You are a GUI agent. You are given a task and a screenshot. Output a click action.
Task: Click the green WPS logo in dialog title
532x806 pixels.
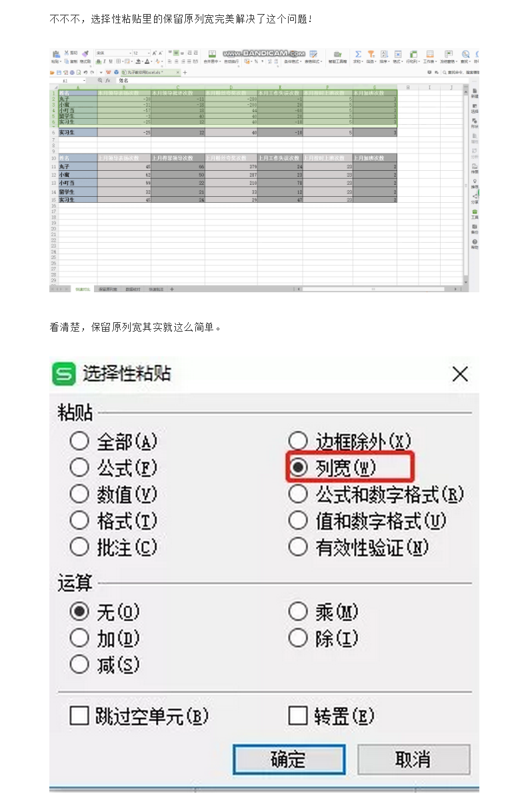pos(64,374)
